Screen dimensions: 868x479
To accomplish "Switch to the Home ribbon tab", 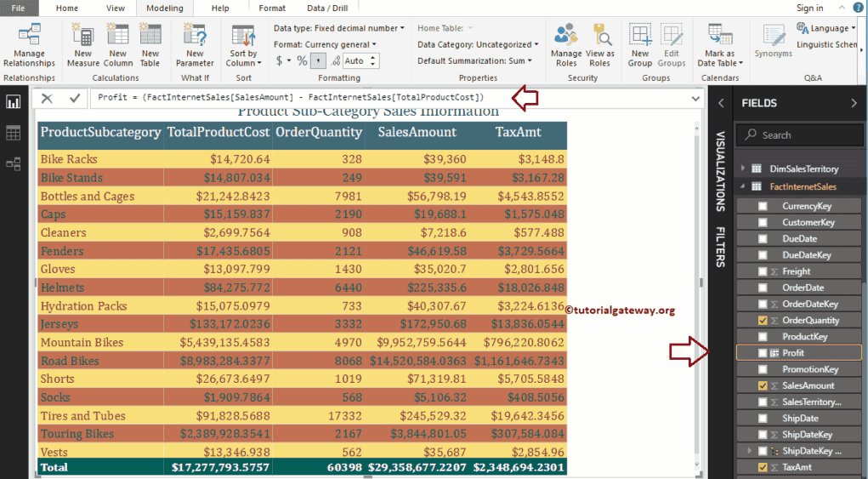I will tap(67, 8).
